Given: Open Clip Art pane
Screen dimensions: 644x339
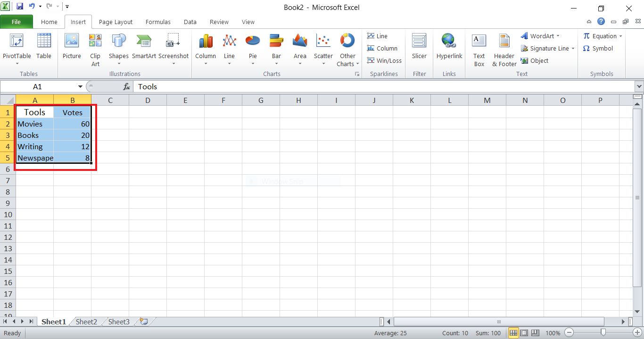Looking at the screenshot, I should point(95,50).
